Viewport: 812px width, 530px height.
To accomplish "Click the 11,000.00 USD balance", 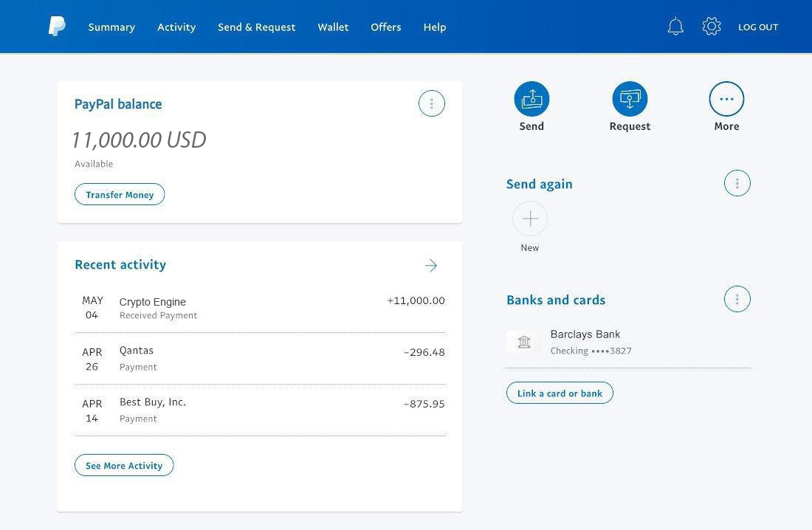I will click(139, 140).
